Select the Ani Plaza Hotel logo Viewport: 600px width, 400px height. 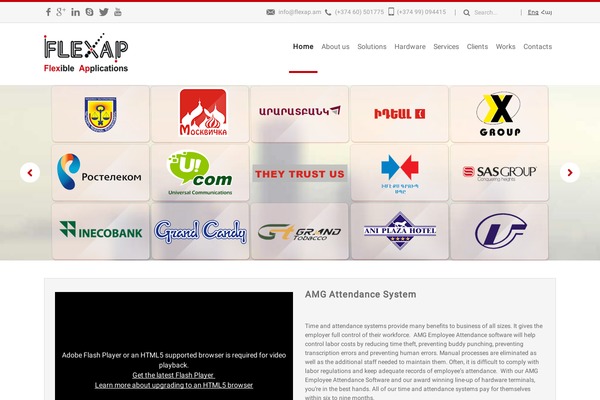click(399, 231)
